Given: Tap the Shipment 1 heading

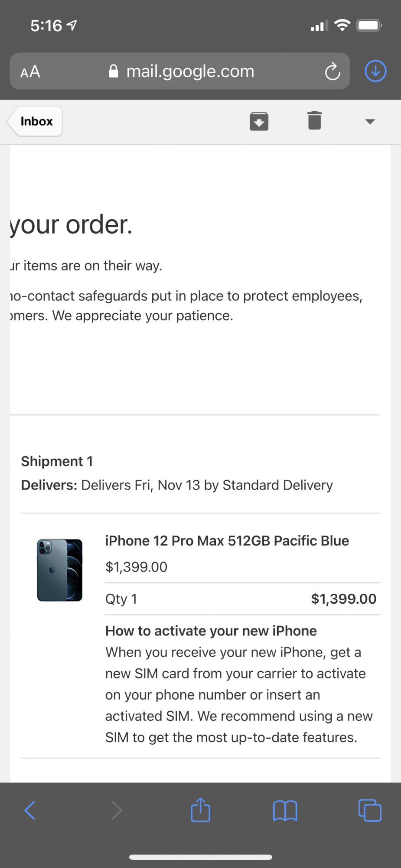Looking at the screenshot, I should pos(57,461).
